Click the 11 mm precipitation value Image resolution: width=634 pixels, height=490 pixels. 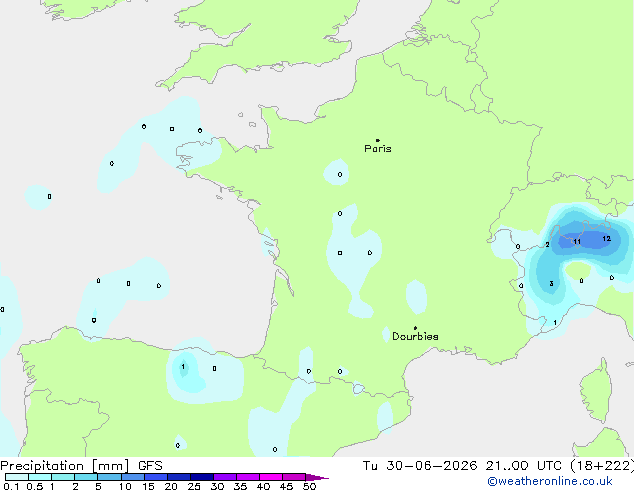click(x=577, y=242)
